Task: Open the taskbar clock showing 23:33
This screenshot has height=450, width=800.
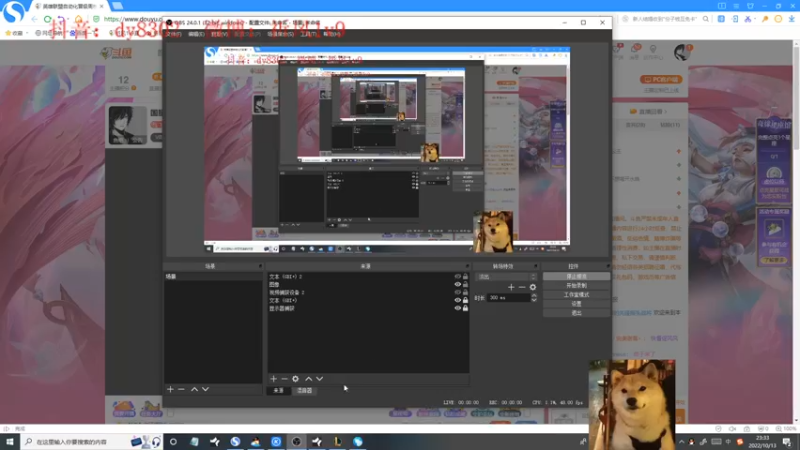Action: (x=762, y=441)
